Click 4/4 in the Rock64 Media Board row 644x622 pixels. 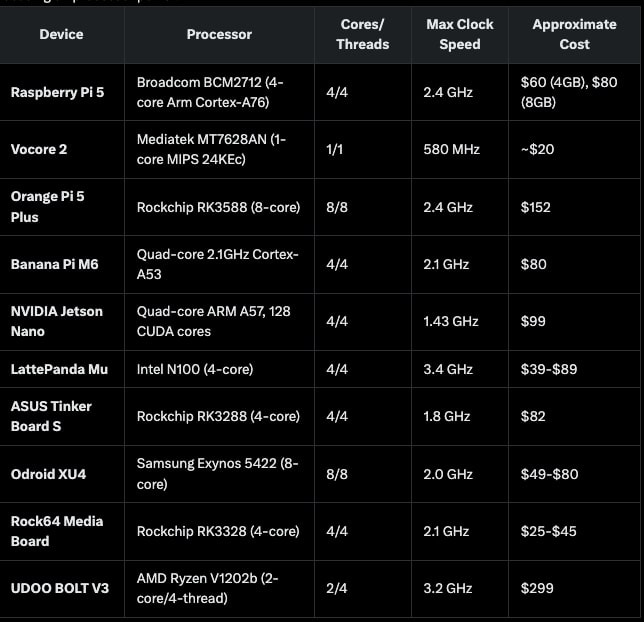point(337,532)
